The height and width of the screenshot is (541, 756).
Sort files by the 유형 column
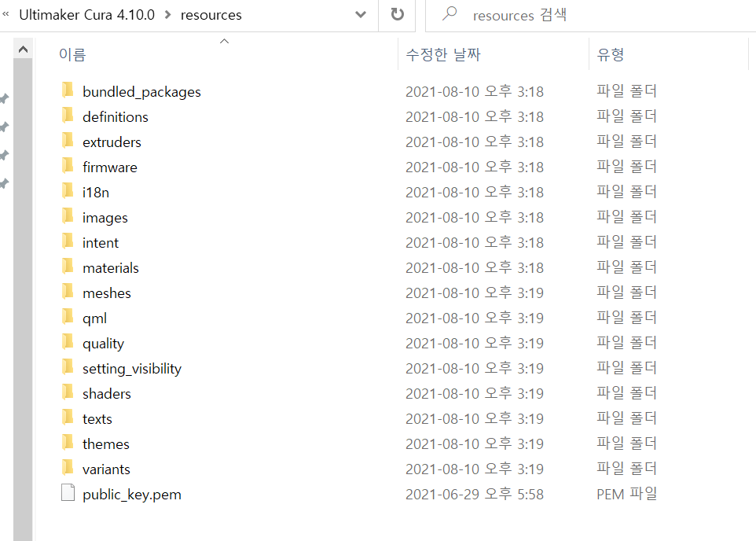click(x=610, y=54)
